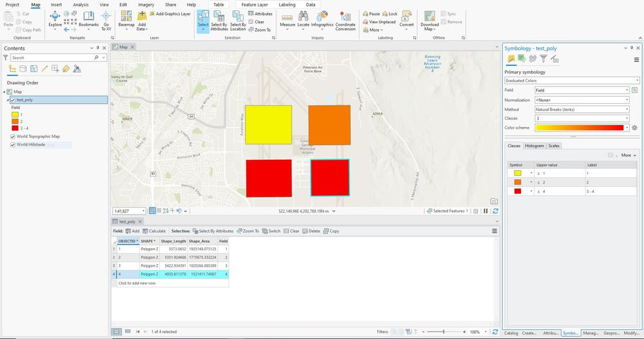Click the yellow symbol swatch for class 1

[x=518, y=173]
